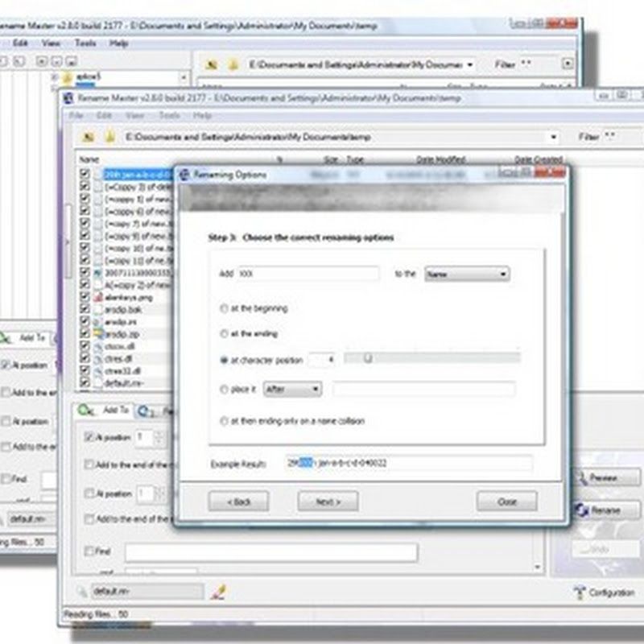Open the Help menu in the back window
644x644 pixels.
[x=118, y=43]
